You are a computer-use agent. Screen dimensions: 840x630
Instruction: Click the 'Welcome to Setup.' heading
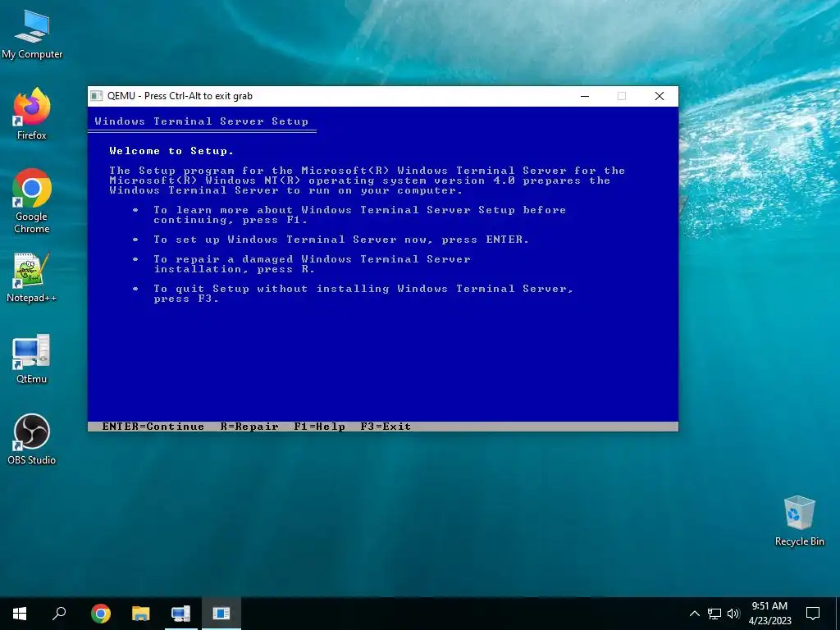[171, 151]
